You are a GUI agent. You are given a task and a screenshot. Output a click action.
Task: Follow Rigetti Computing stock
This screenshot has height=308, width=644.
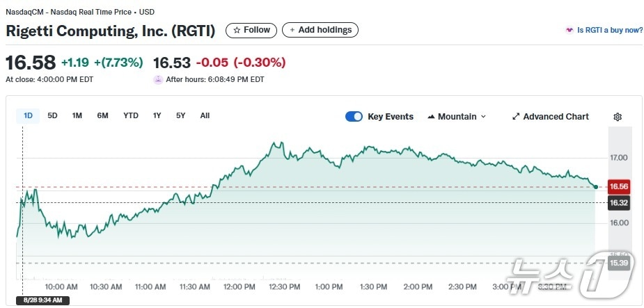[251, 30]
